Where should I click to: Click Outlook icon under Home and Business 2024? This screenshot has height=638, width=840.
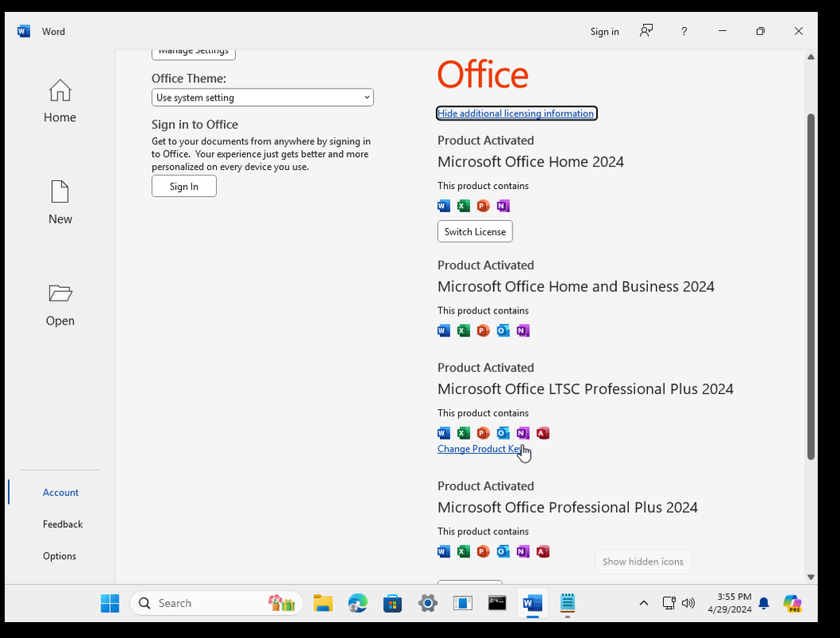(x=503, y=330)
